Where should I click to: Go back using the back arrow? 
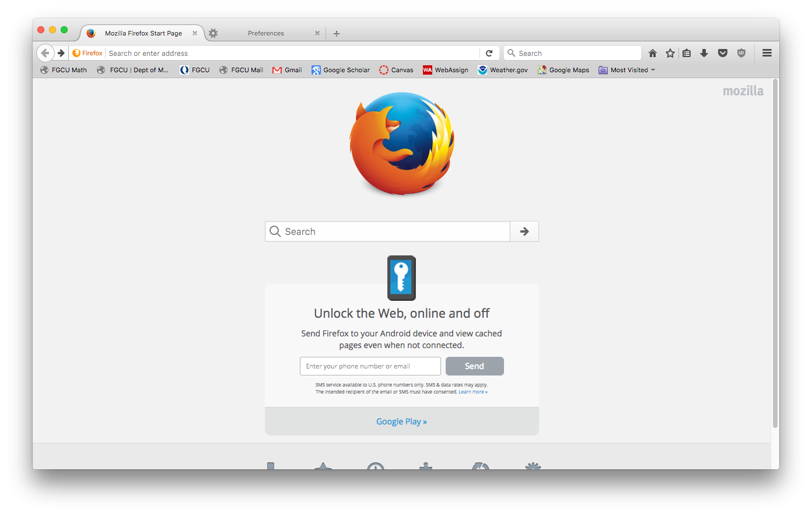pos(45,53)
